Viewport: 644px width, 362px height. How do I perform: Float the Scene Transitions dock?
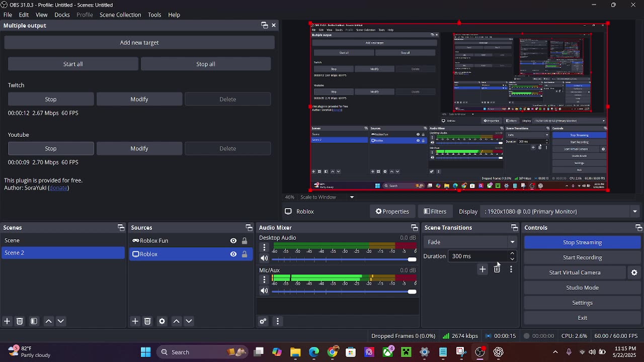[x=514, y=228]
